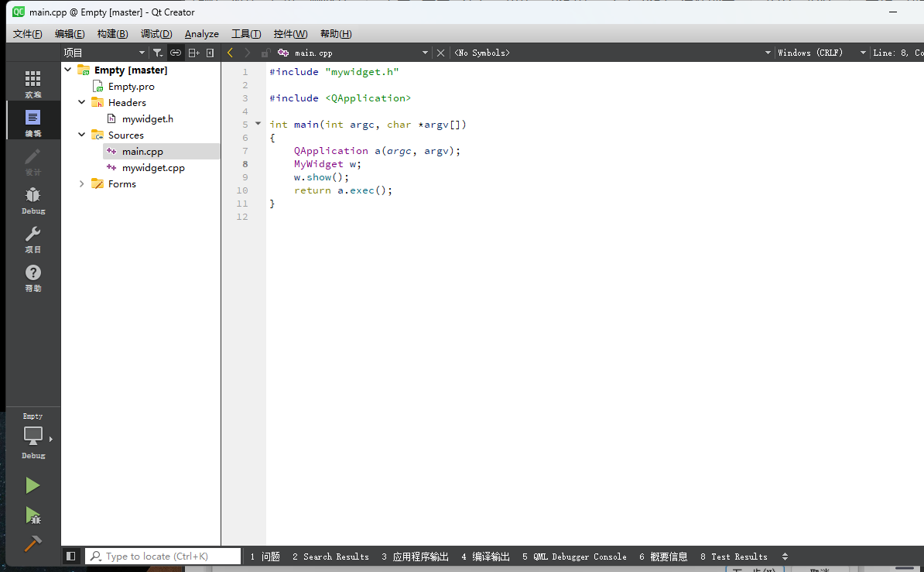Open the 编辑(E) menu
The image size is (924, 572).
[70, 33]
